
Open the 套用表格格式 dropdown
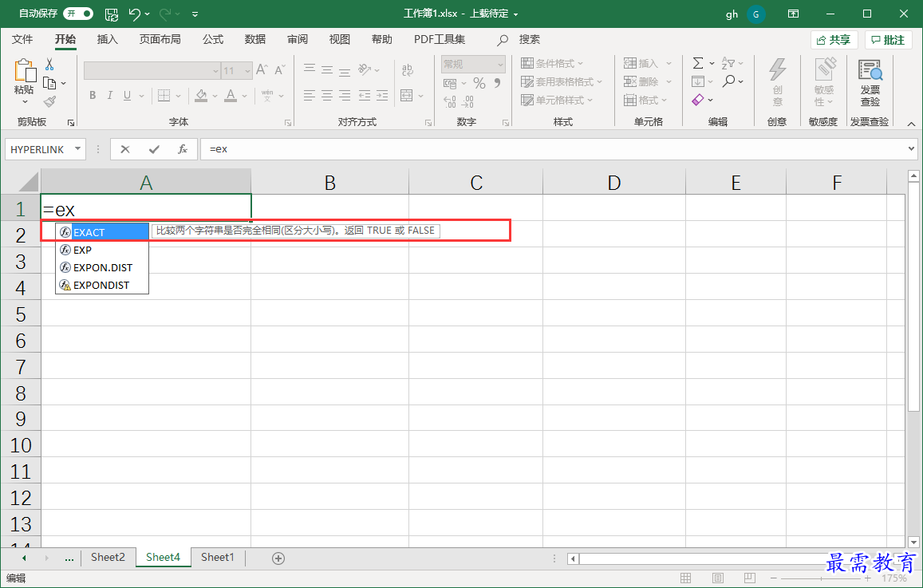[562, 82]
